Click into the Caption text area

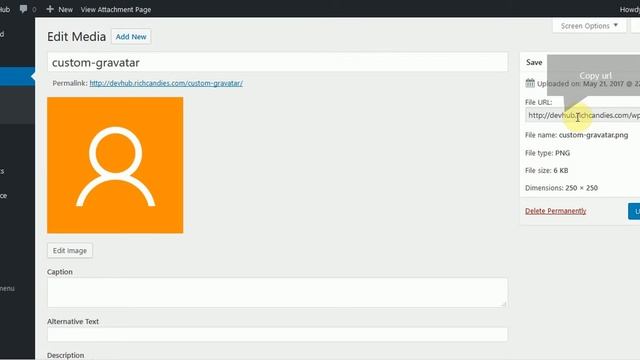[277, 293]
